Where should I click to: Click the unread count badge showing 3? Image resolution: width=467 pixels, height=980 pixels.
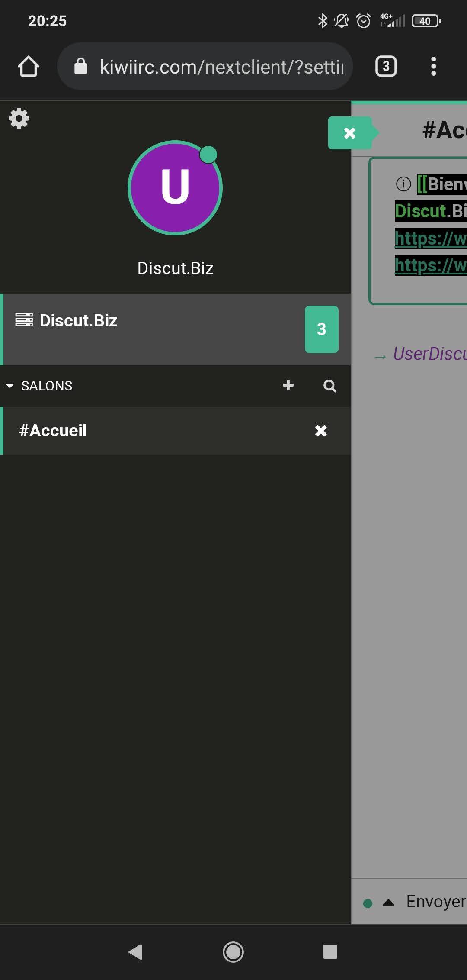click(321, 329)
